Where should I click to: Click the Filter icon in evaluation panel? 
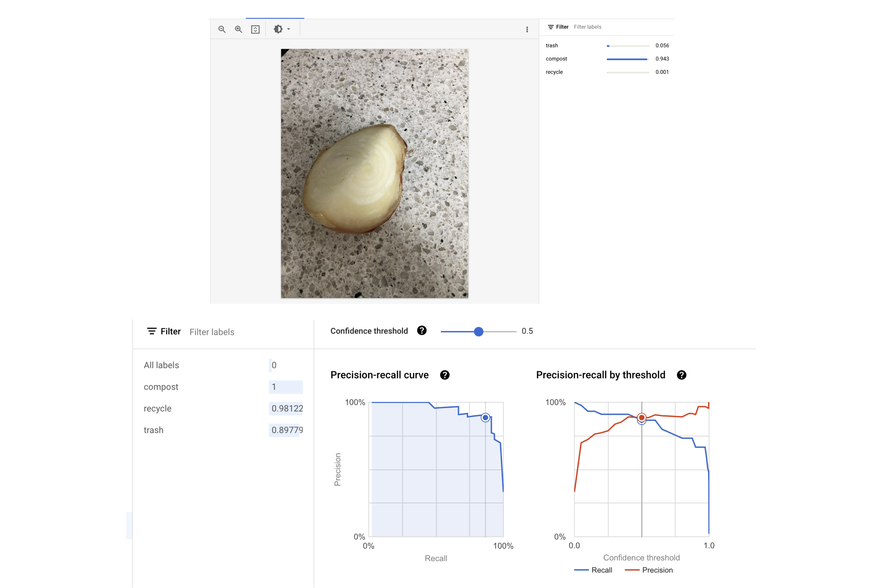pyautogui.click(x=151, y=331)
